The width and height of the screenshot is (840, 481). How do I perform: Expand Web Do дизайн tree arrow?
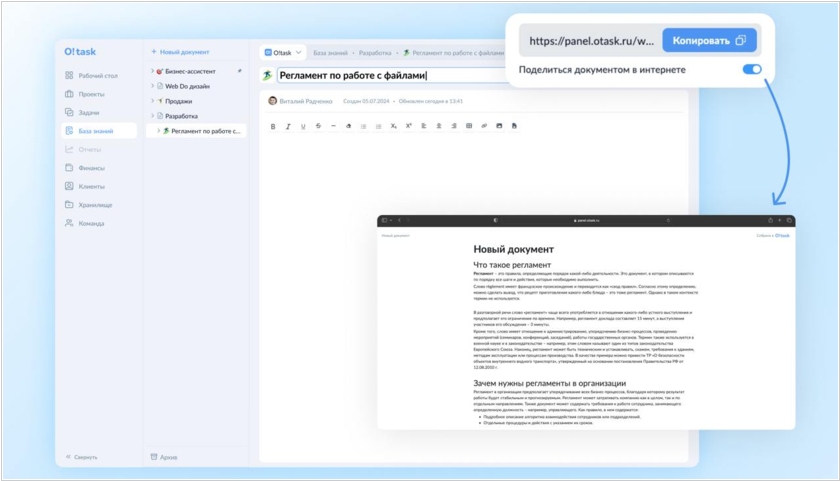pos(152,86)
